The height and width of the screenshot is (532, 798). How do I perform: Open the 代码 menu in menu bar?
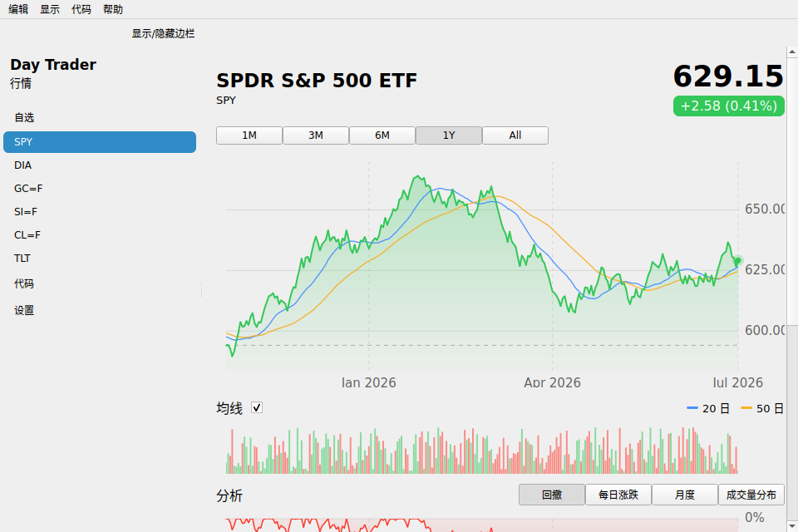click(x=81, y=9)
